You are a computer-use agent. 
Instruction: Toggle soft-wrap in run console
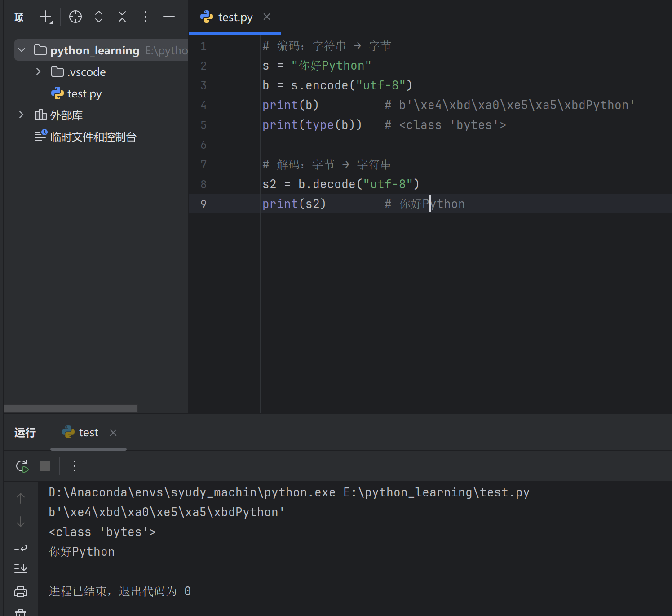click(x=21, y=545)
